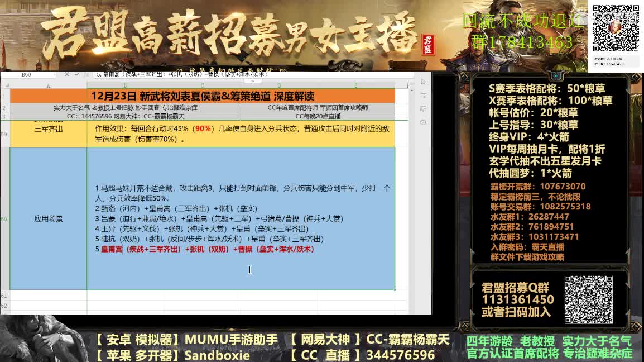Click group number '1131361450'

(517, 299)
